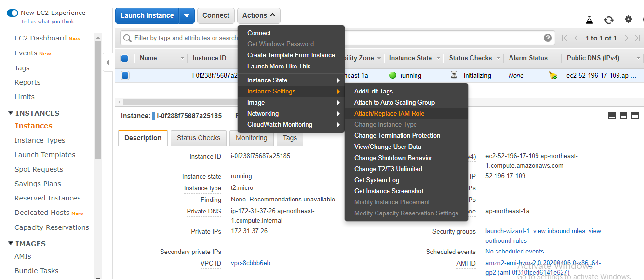Open the settings gear icon
Viewport: 644px width, 280px height.
click(x=628, y=20)
